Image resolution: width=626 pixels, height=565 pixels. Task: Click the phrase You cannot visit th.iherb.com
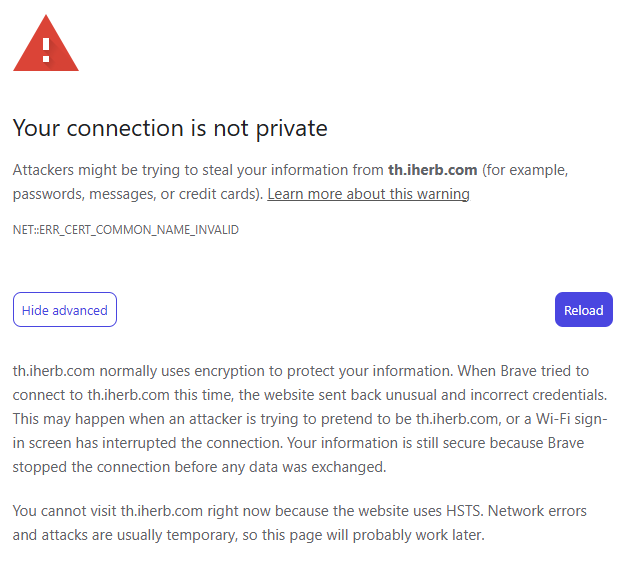coord(108,511)
